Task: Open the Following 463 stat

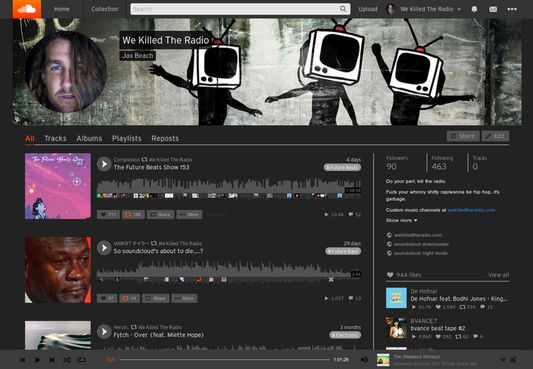Action: [442, 163]
